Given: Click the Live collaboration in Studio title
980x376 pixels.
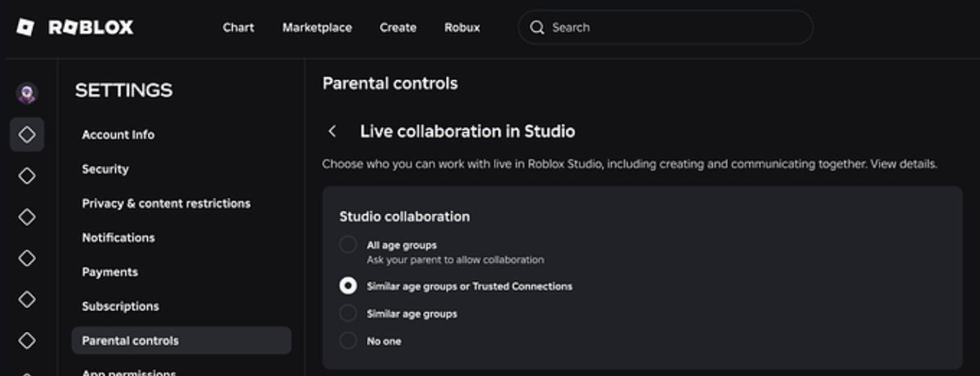Looking at the screenshot, I should (x=467, y=132).
